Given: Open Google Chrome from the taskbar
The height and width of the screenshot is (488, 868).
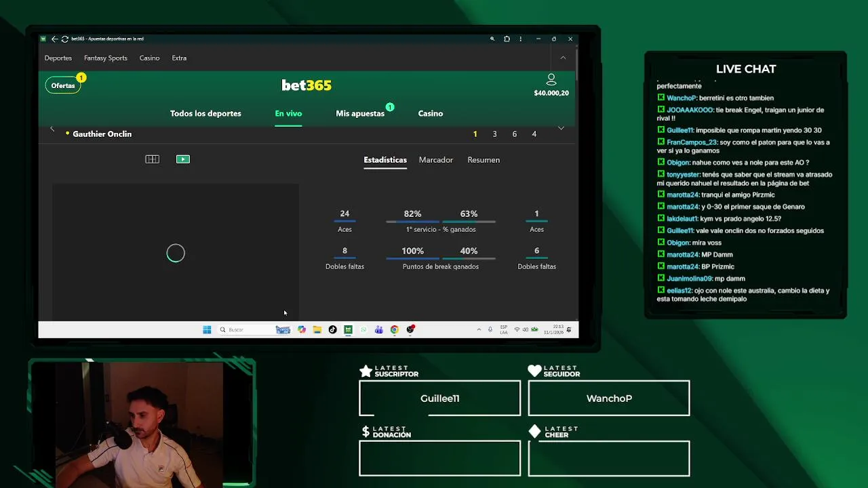Looking at the screenshot, I should click(394, 329).
